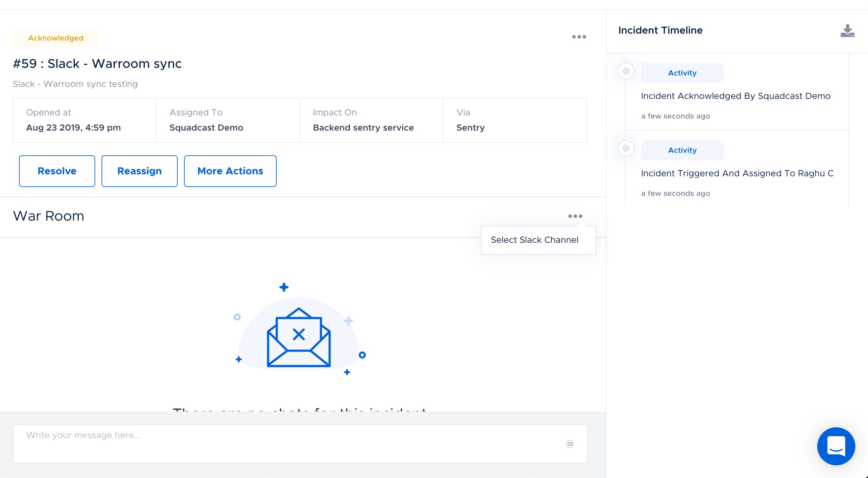This screenshot has width=868, height=478.
Task: Click the Backend sentry service value
Action: click(363, 128)
